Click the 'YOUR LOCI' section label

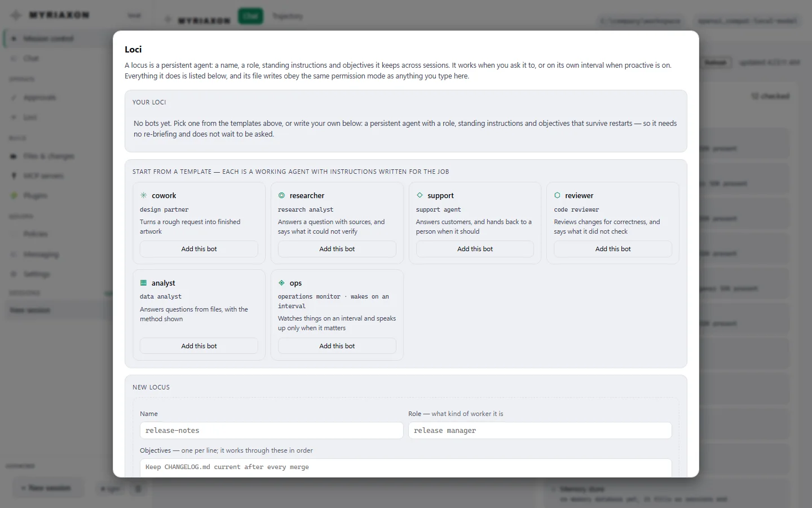tap(149, 102)
